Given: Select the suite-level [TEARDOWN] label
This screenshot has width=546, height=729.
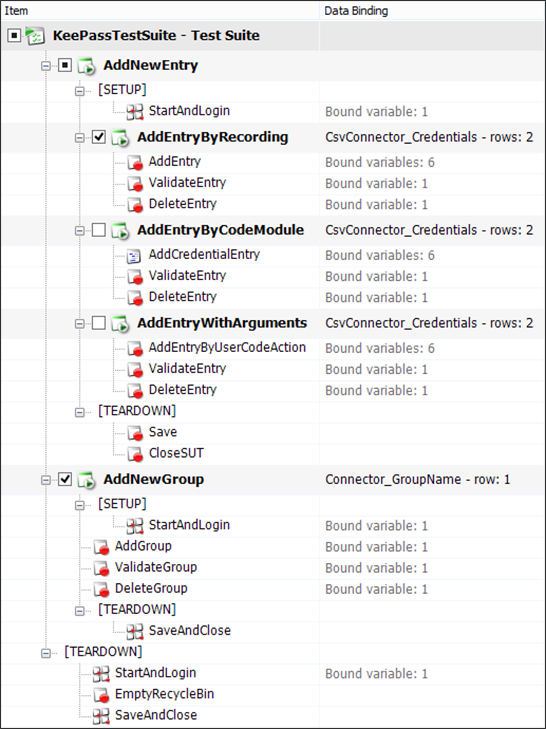Looking at the screenshot, I should (103, 652).
